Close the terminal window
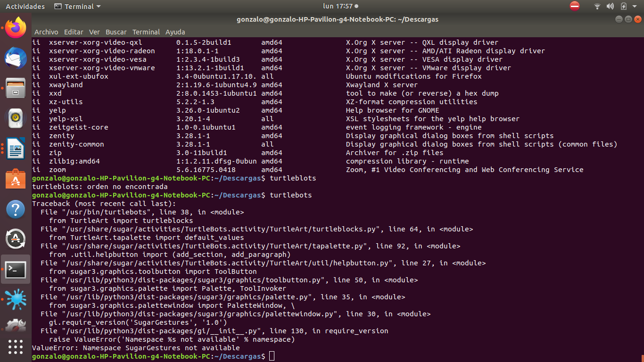Image resolution: width=644 pixels, height=362 pixels. click(x=637, y=19)
